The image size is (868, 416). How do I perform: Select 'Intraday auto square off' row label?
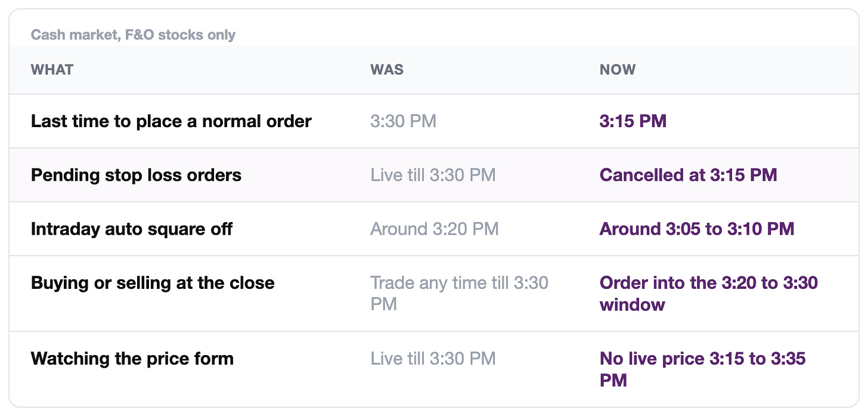pos(132,229)
